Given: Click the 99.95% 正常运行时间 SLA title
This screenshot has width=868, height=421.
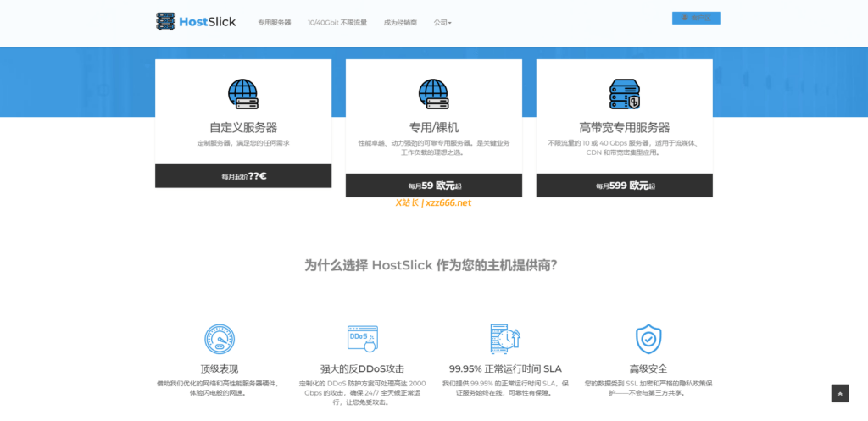Looking at the screenshot, I should pyautogui.click(x=505, y=369).
